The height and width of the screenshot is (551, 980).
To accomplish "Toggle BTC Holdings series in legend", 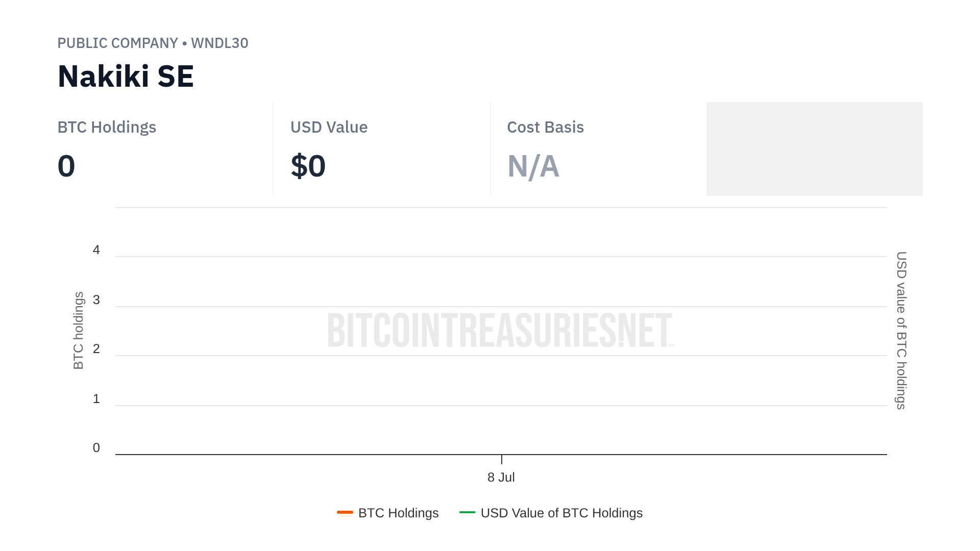I will pos(398,513).
